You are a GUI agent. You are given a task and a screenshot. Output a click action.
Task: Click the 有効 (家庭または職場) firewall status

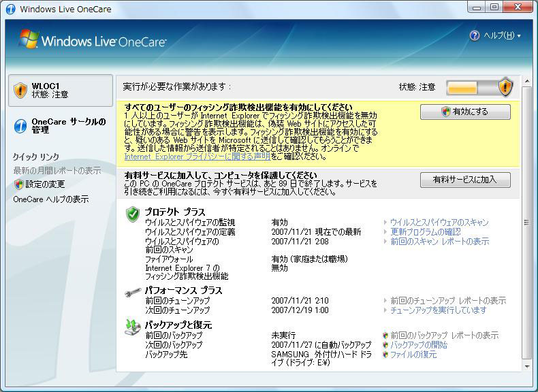[309, 259]
